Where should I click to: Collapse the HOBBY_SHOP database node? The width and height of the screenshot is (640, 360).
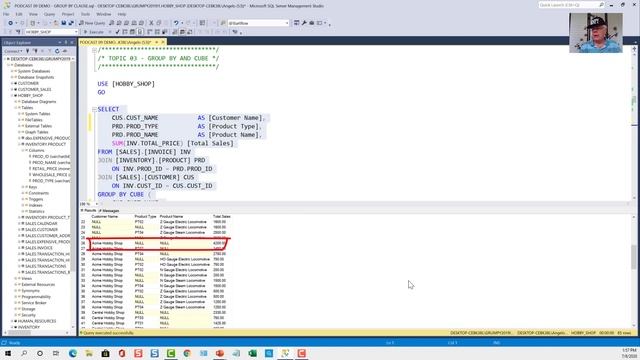pyautogui.click(x=12, y=96)
